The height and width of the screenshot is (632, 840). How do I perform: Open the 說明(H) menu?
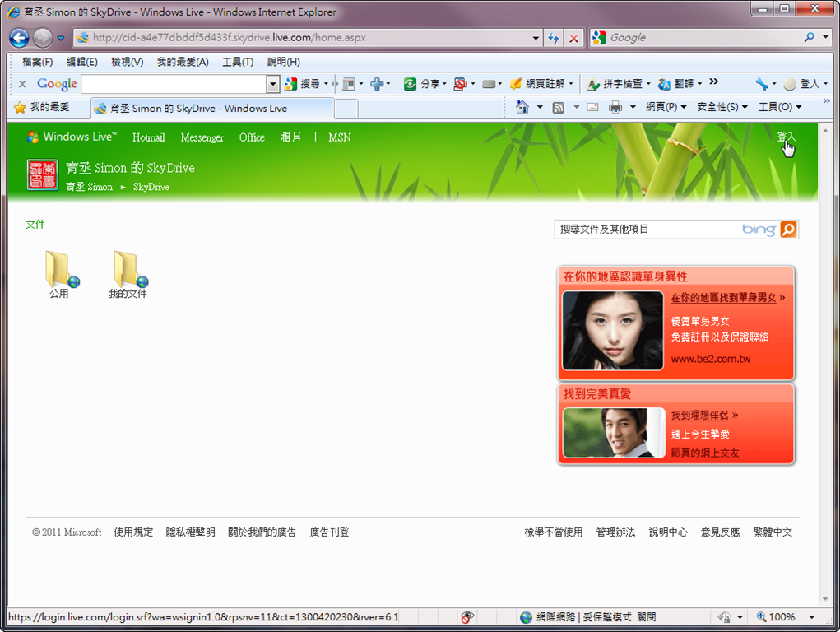(x=283, y=62)
